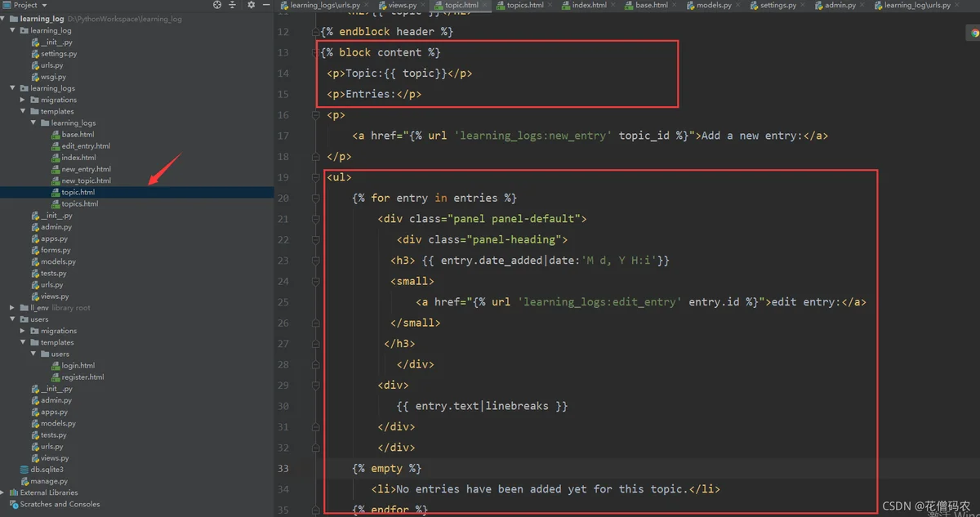Viewport: 980px width, 517px height.
Task: Click the manage.py Python file icon
Action: [24, 481]
